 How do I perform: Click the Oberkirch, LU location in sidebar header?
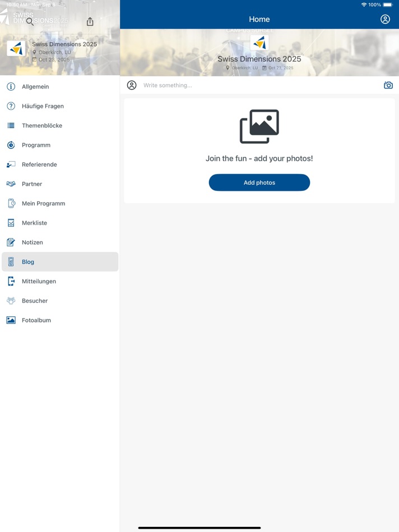coord(52,52)
